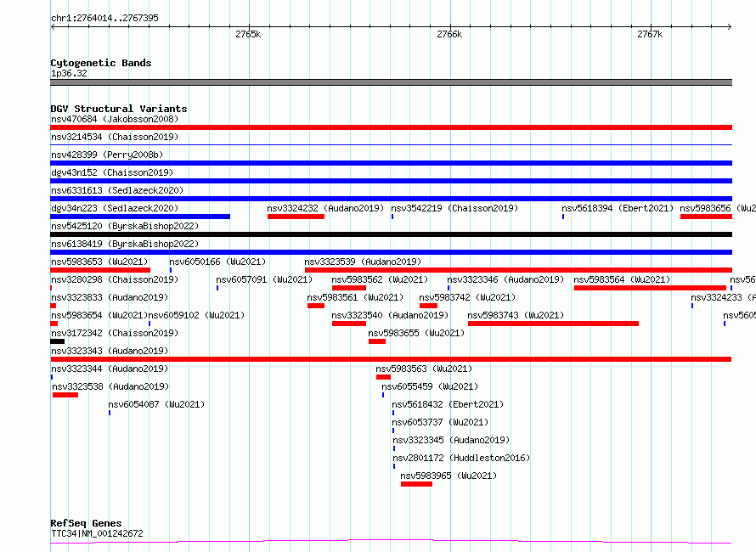Click the long red nsv3323343 (Audano2019) bar
The height and width of the screenshot is (552, 756).
(391, 359)
